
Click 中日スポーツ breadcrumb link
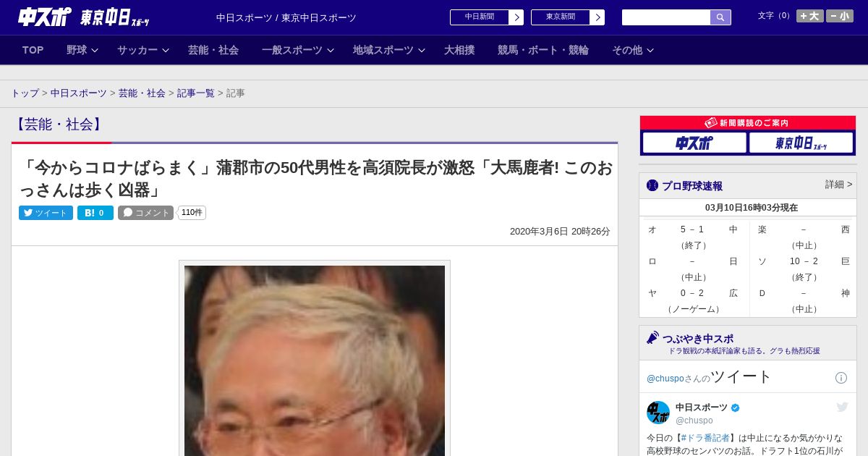pos(79,93)
